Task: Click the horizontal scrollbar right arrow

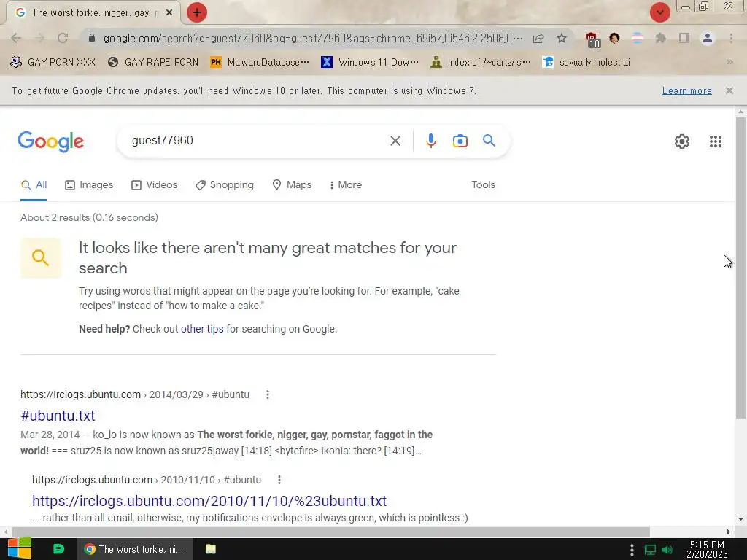Action: click(x=729, y=532)
